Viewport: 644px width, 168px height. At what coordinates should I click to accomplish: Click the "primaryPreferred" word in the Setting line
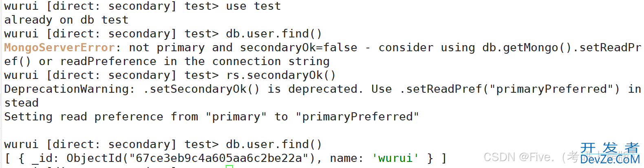357,117
